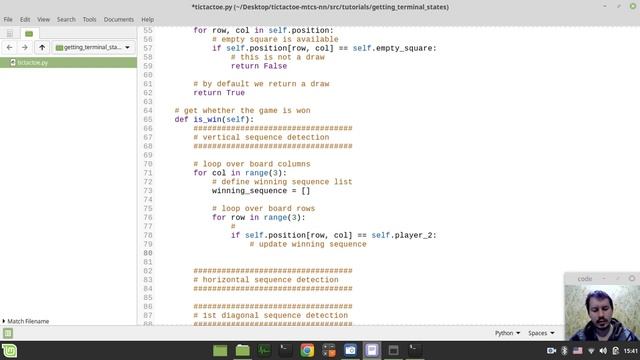
Task: Open the File menu
Action: (8, 19)
